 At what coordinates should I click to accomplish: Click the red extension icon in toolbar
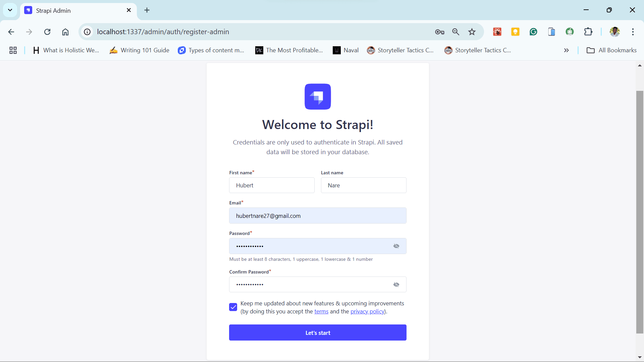click(497, 32)
